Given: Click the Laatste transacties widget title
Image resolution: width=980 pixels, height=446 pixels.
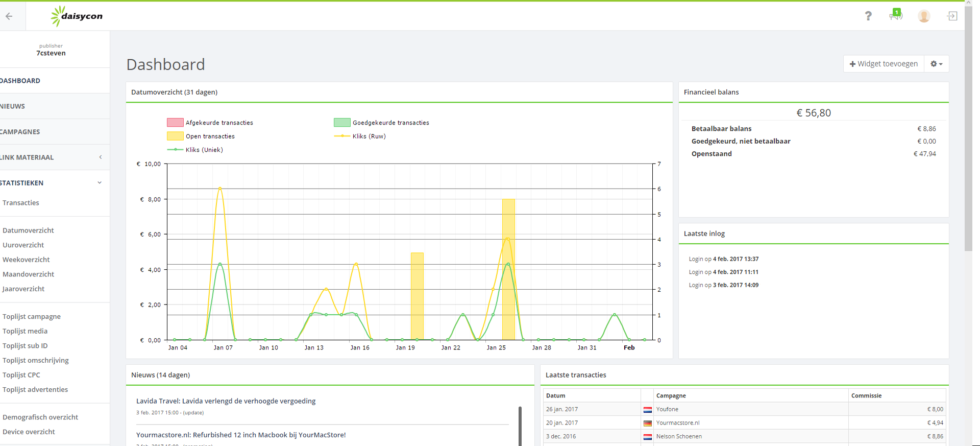Looking at the screenshot, I should 576,375.
